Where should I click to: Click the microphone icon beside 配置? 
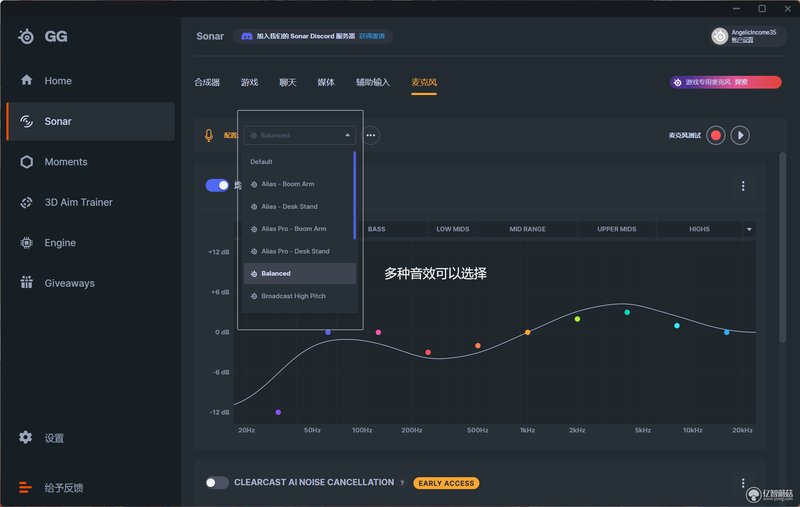click(x=209, y=135)
